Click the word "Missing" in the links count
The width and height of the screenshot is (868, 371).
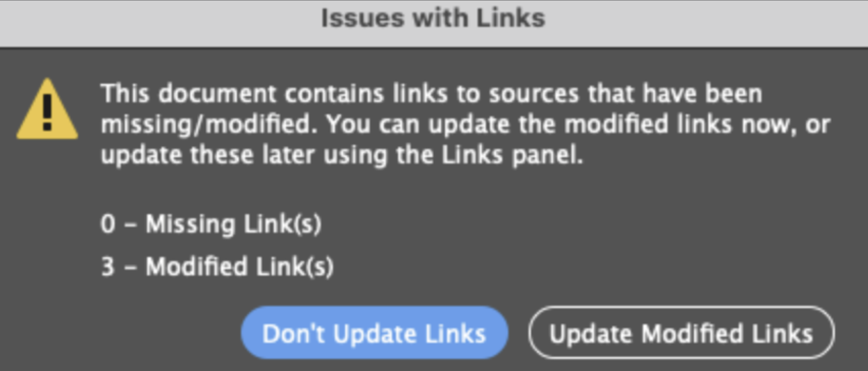[x=190, y=224]
